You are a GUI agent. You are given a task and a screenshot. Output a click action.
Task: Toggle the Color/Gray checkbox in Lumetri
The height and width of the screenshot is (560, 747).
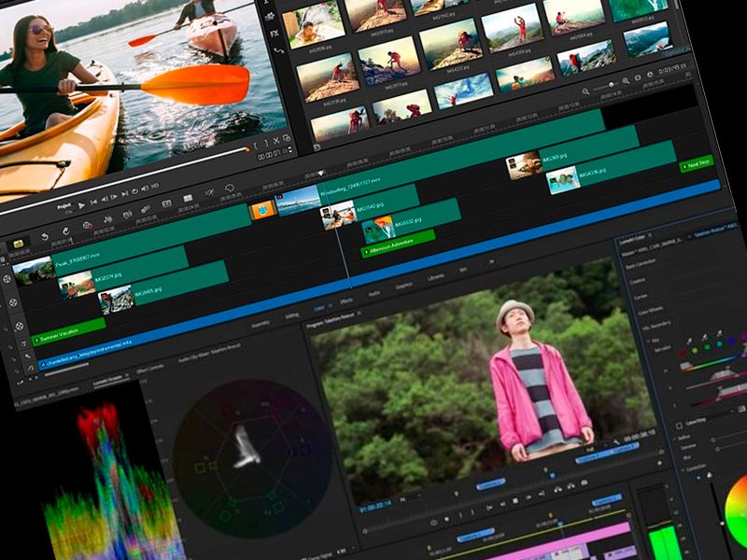680,426
